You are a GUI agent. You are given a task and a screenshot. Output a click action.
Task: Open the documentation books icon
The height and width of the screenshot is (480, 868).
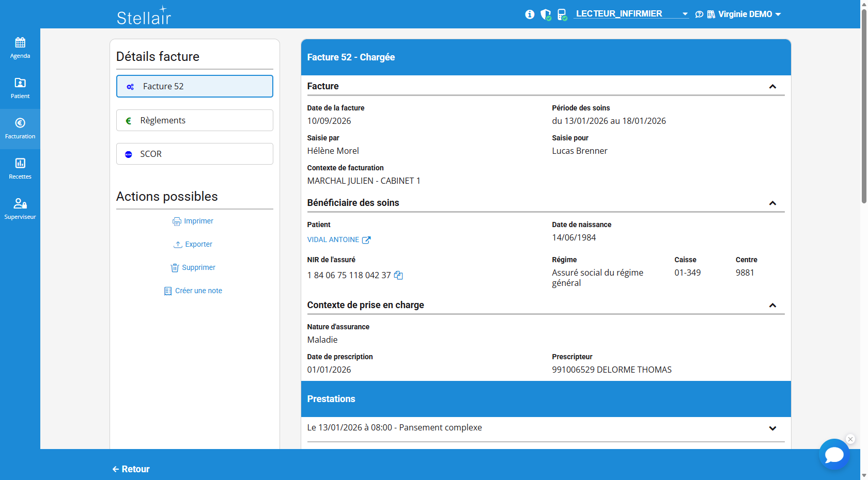(711, 14)
